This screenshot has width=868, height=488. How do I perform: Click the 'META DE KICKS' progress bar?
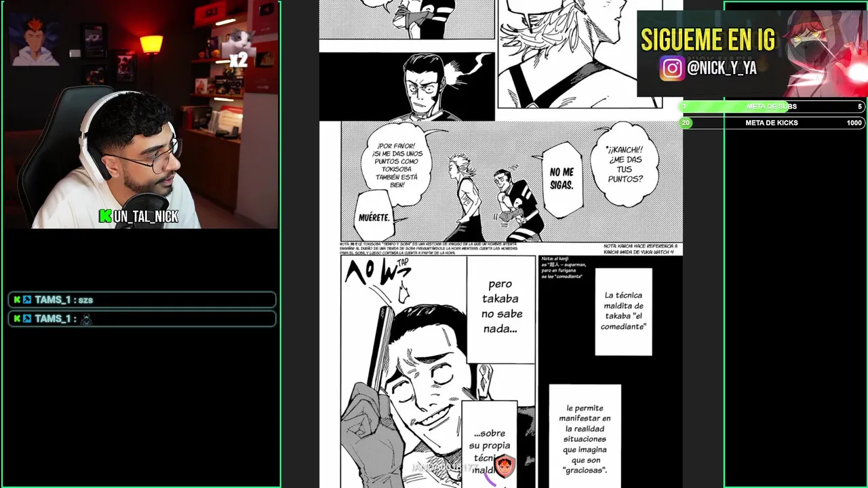tap(772, 123)
